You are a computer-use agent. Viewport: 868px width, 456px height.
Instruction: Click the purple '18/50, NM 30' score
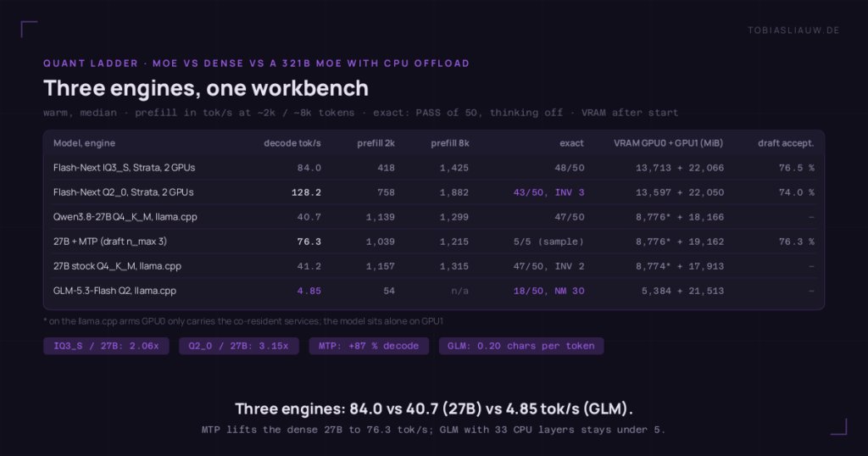coord(549,291)
